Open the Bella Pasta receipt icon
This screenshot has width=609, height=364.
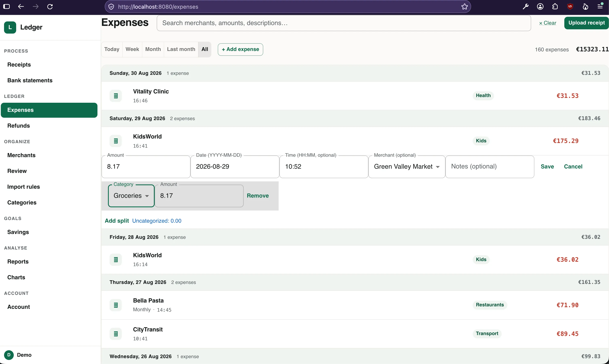tap(115, 305)
